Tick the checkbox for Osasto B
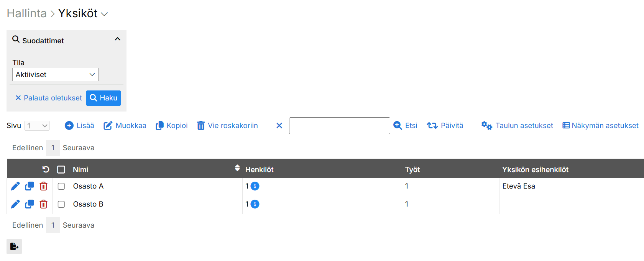The width and height of the screenshot is (644, 261). click(x=61, y=204)
